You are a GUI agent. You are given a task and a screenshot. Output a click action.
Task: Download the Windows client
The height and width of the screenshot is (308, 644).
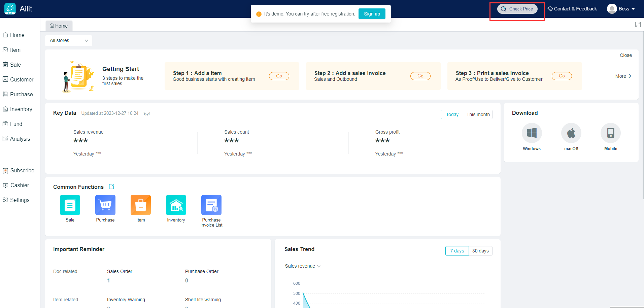click(532, 133)
